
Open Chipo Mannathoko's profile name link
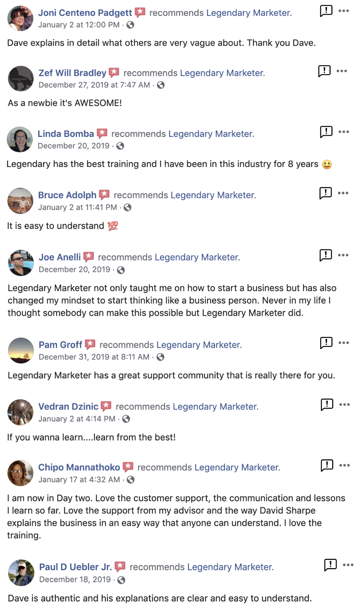[79, 468]
